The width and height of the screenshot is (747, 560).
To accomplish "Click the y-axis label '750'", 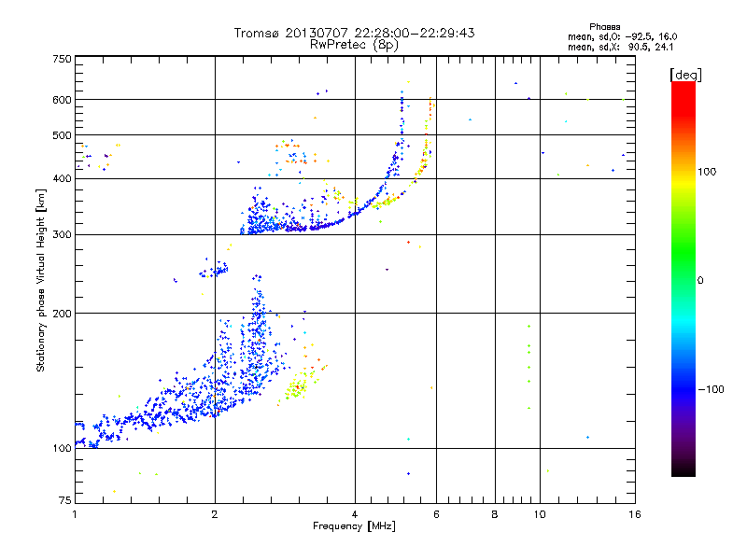I will (x=62, y=59).
